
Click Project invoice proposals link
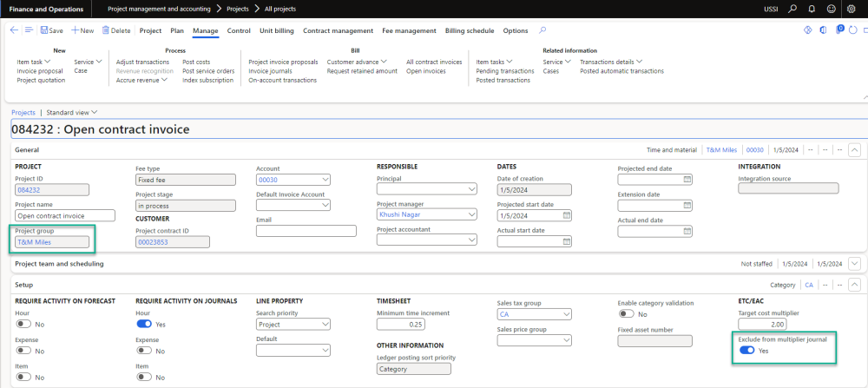pos(283,62)
